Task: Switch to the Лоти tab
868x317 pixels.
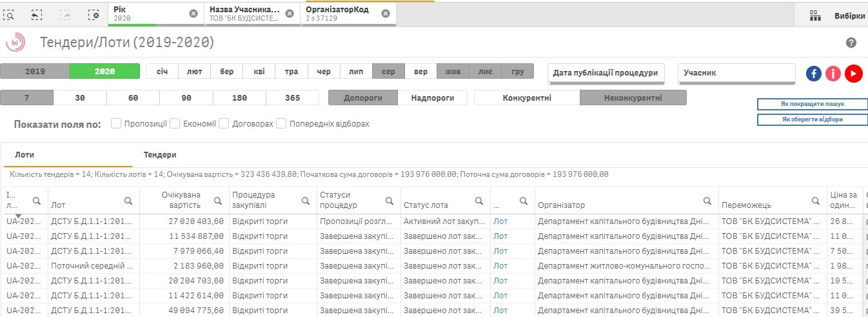Action: (25, 155)
